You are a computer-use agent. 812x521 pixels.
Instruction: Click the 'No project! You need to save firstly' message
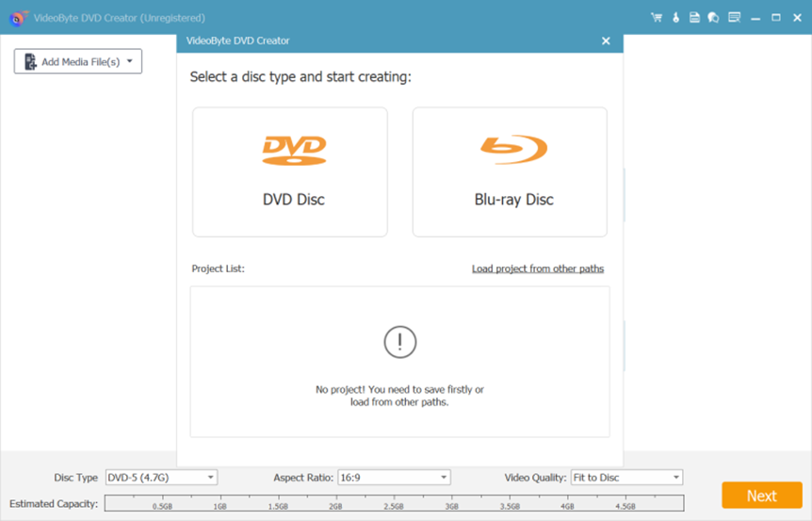399,396
